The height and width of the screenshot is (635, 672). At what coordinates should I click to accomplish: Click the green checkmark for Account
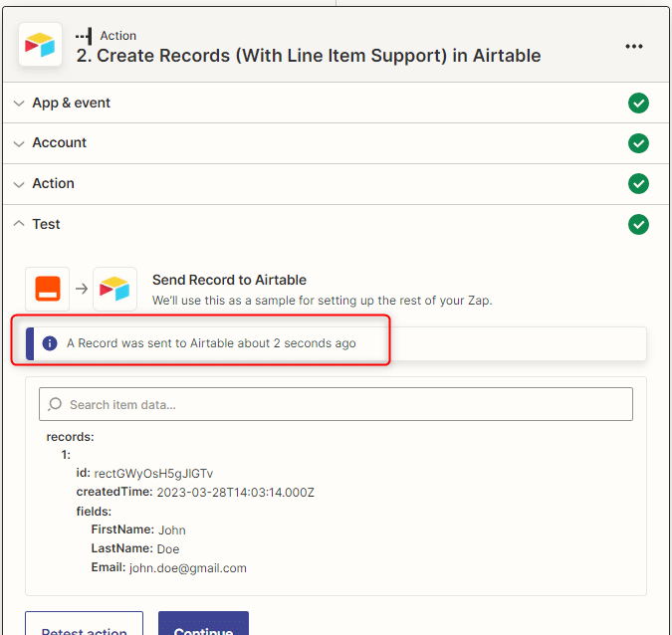(638, 143)
